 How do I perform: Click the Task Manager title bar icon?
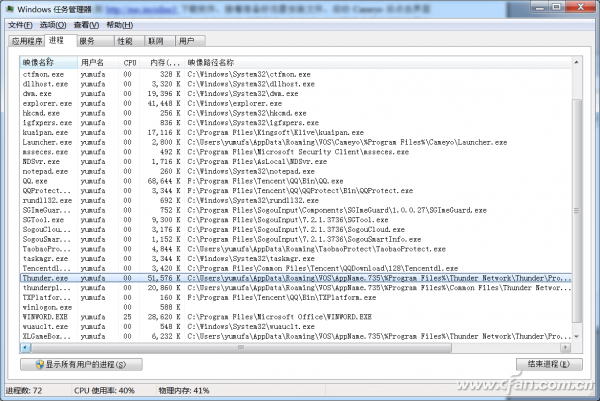point(10,9)
